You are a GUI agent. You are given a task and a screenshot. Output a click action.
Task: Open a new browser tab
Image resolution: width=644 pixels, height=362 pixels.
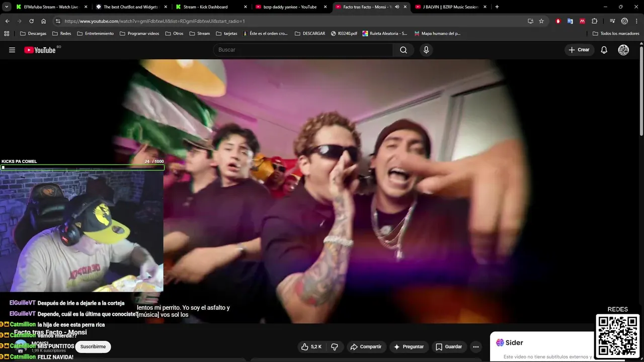(497, 7)
